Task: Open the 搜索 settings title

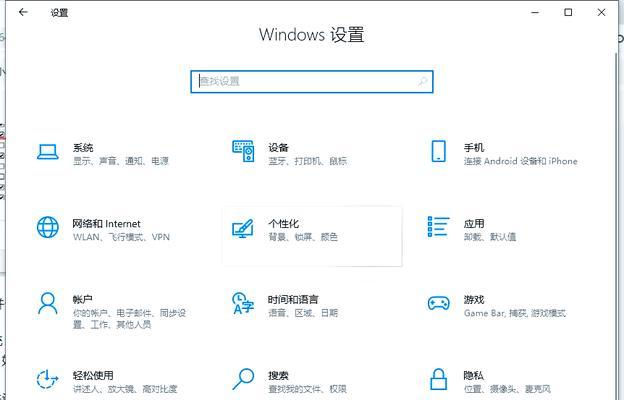Action: (x=278, y=376)
